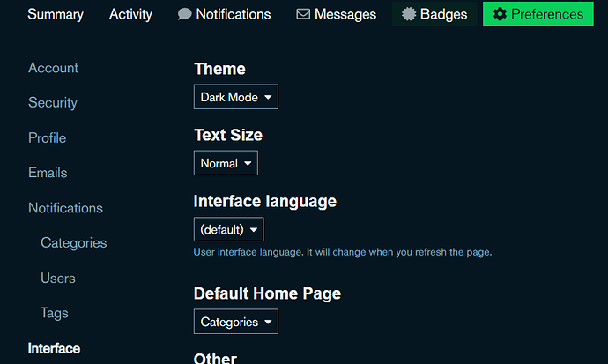Open the Tags sidebar sub-item

54,313
